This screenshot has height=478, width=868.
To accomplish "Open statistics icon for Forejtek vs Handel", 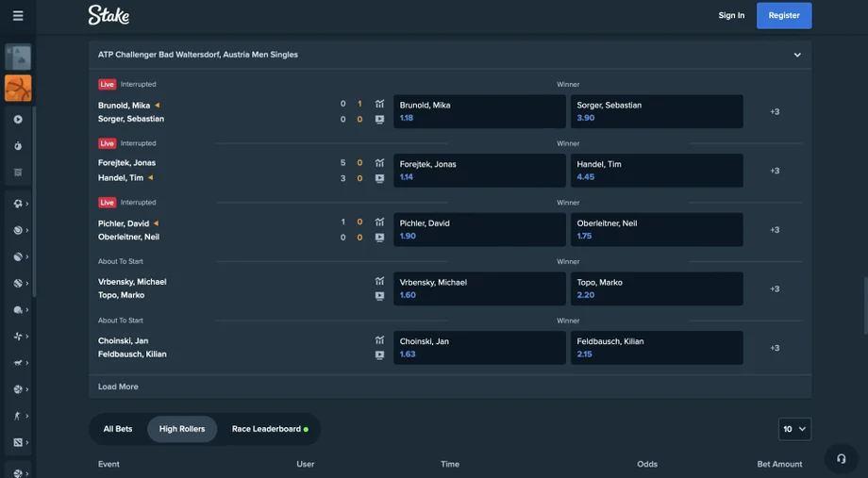I will pos(379,163).
